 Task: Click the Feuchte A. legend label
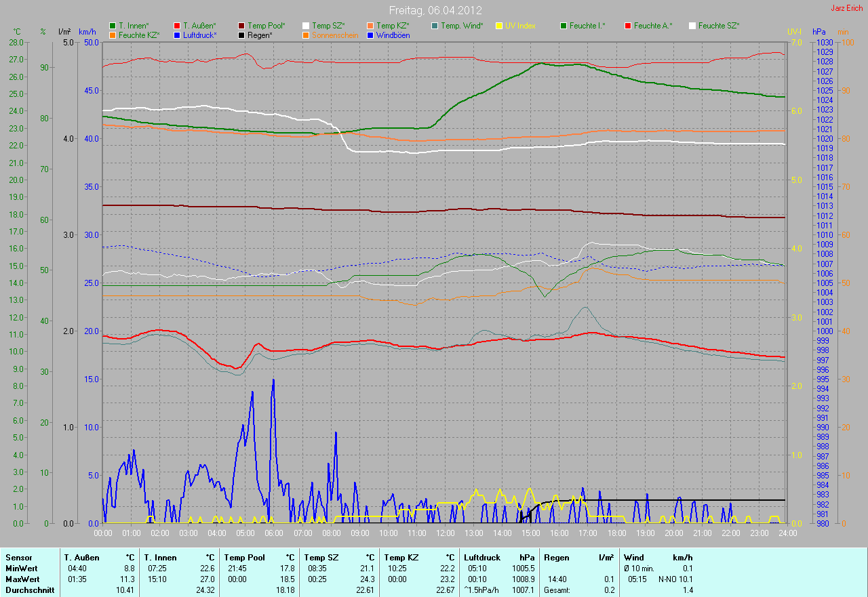(x=653, y=26)
